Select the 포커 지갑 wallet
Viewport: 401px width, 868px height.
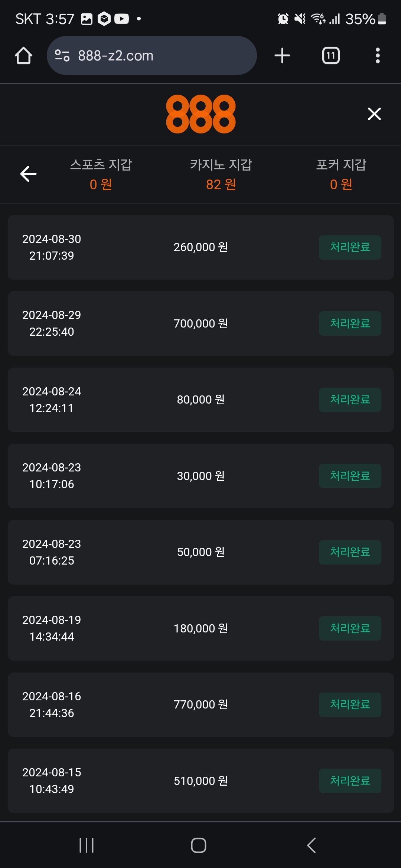pyautogui.click(x=341, y=174)
